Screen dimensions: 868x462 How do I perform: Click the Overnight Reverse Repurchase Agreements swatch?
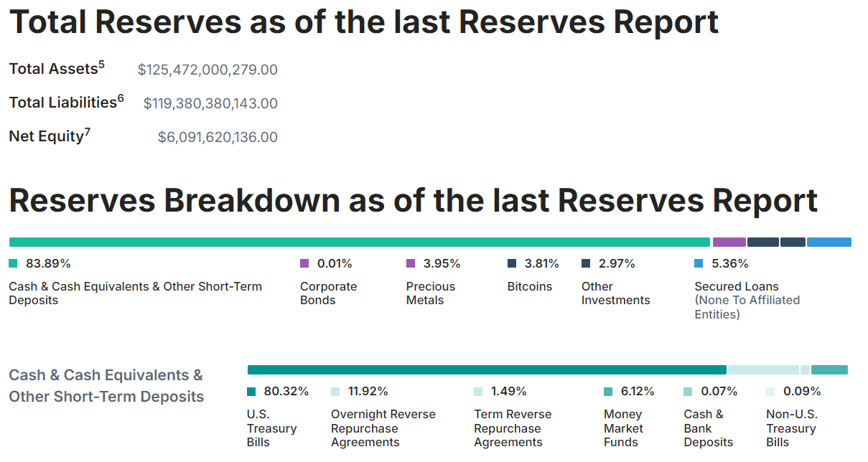(335, 392)
